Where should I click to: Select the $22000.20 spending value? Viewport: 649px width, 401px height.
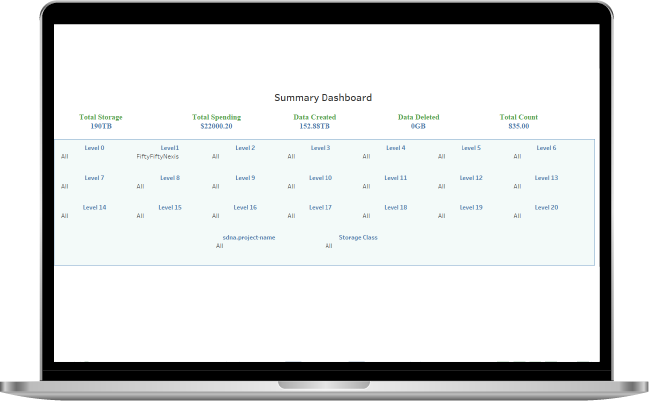point(216,126)
